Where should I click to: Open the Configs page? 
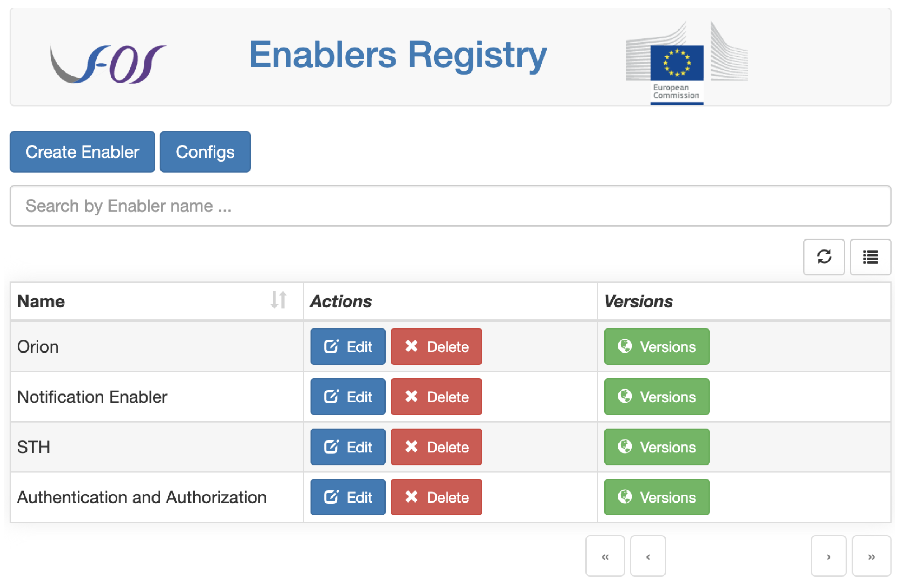[x=205, y=152]
